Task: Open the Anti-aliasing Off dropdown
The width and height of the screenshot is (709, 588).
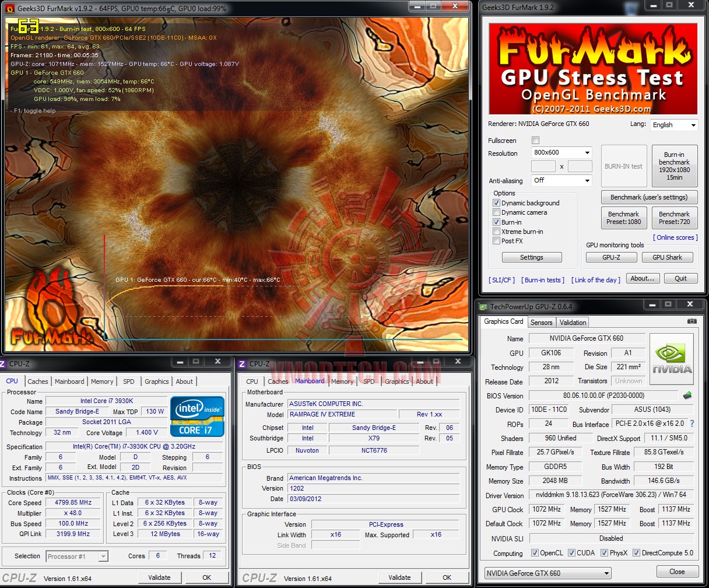Action: tap(562, 180)
